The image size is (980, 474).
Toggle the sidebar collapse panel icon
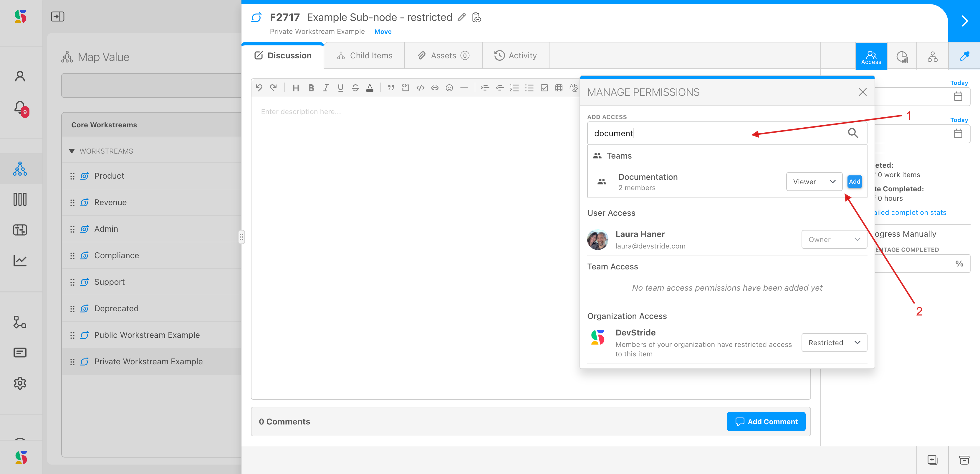click(57, 17)
